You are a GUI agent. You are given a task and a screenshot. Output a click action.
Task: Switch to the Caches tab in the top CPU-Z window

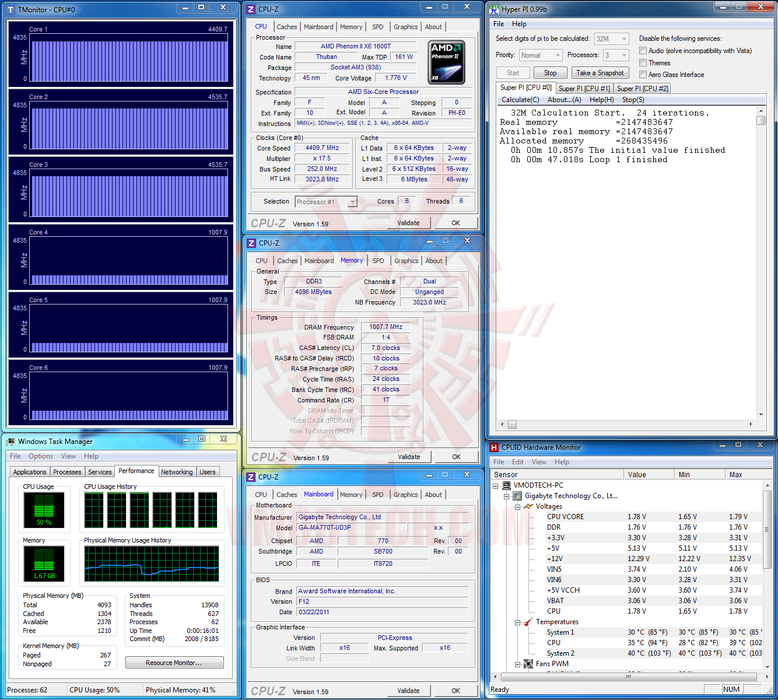(x=286, y=27)
